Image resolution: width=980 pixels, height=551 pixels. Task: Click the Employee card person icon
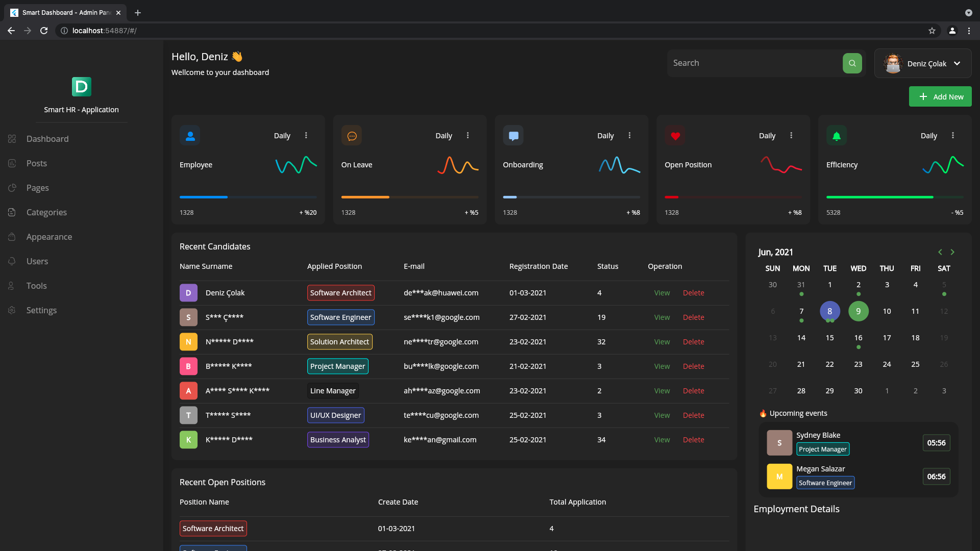pyautogui.click(x=190, y=136)
